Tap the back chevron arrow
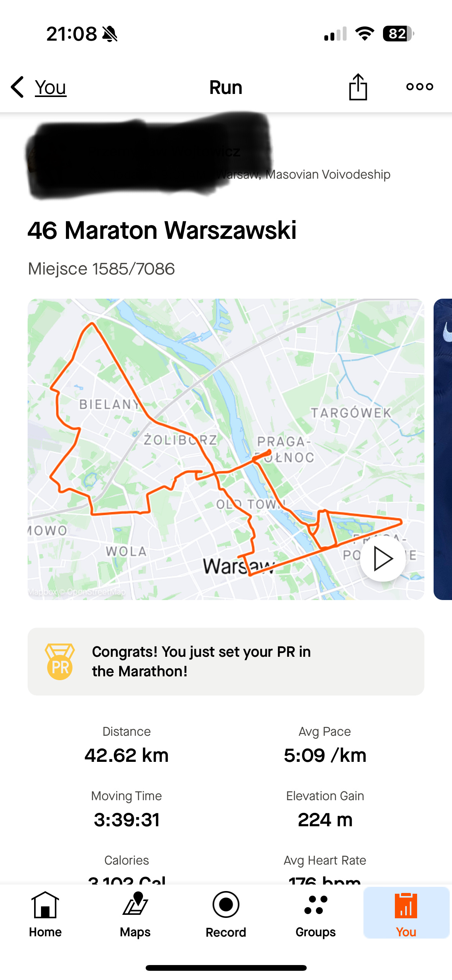This screenshot has width=452, height=980. tap(18, 87)
